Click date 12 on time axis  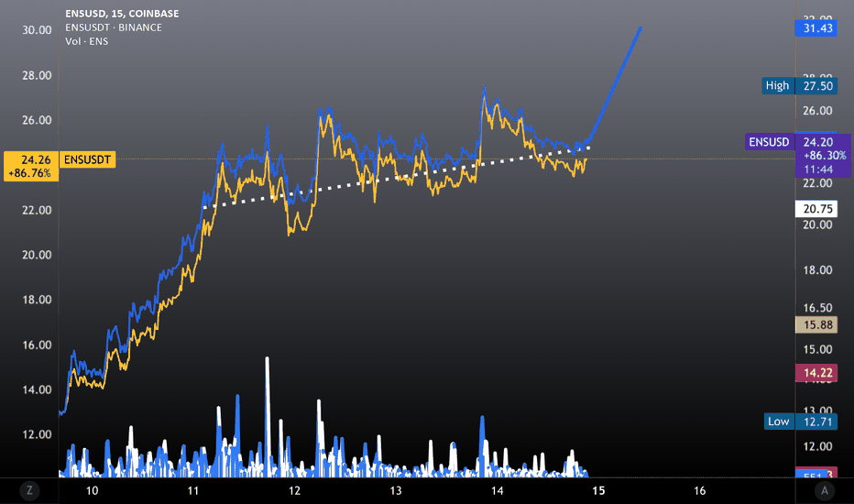[x=294, y=491]
